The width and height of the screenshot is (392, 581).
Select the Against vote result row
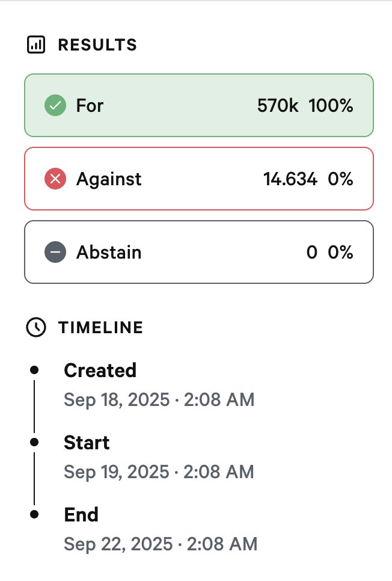pos(198,179)
